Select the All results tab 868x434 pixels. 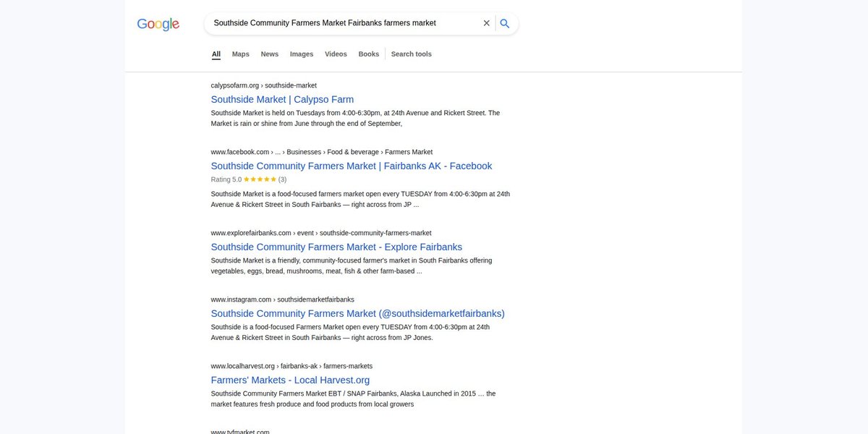[216, 54]
